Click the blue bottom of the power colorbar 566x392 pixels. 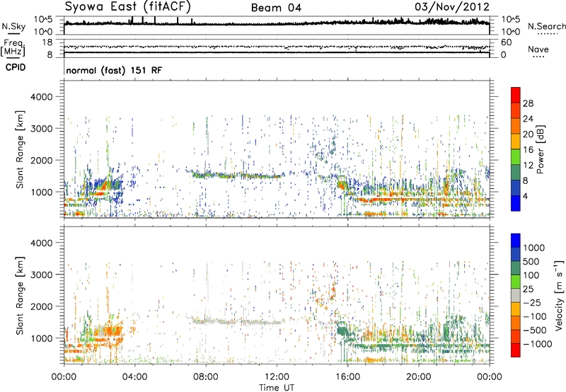516,203
